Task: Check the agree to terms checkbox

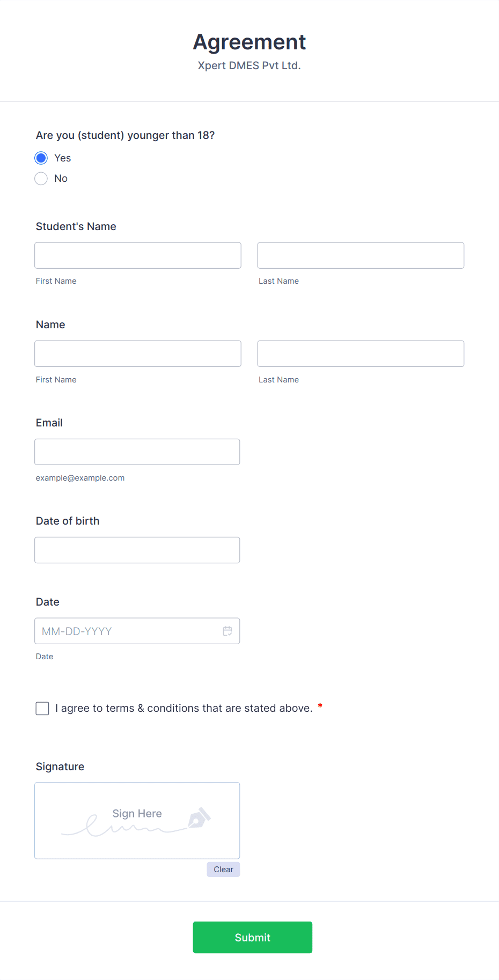Action: point(42,709)
